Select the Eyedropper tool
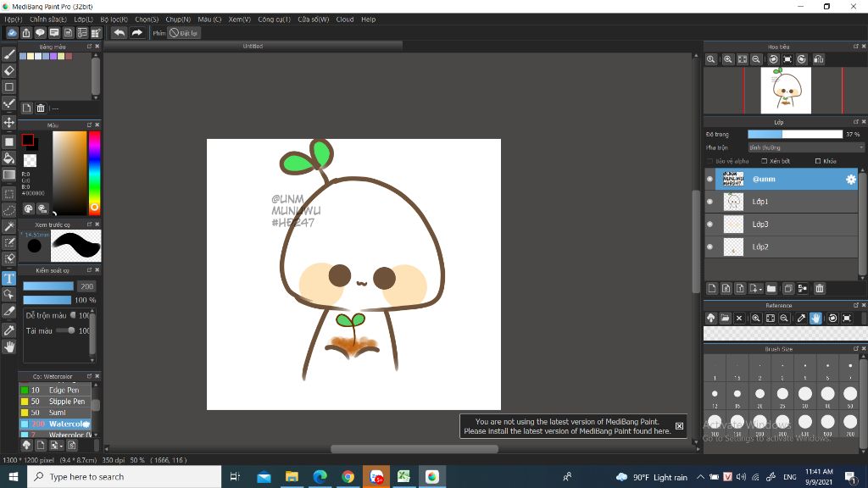The image size is (868, 488). pyautogui.click(x=8, y=330)
